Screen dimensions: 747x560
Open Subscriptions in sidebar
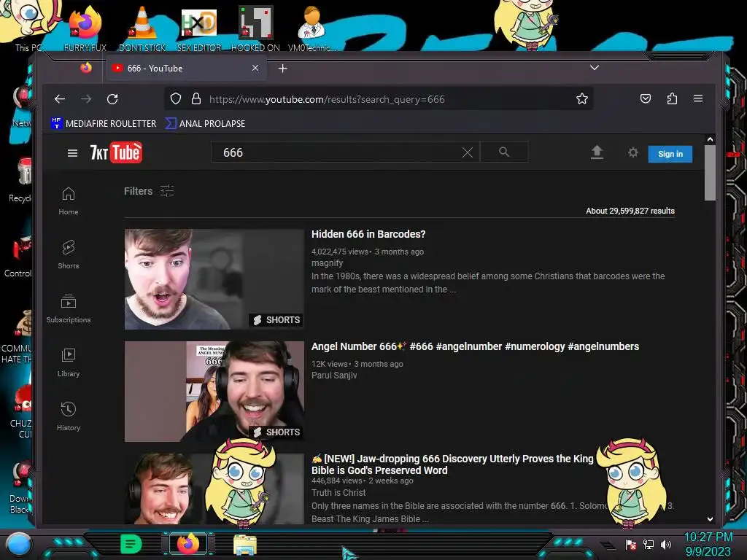(68, 309)
